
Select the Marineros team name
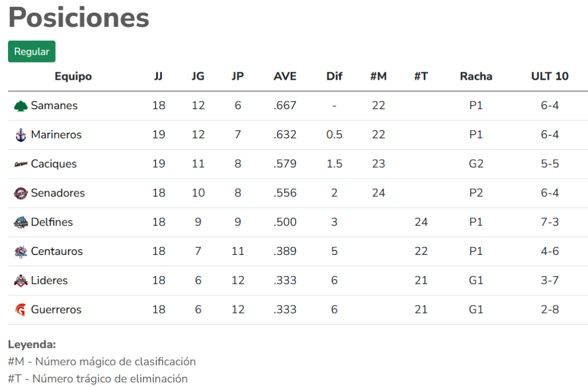(x=56, y=135)
